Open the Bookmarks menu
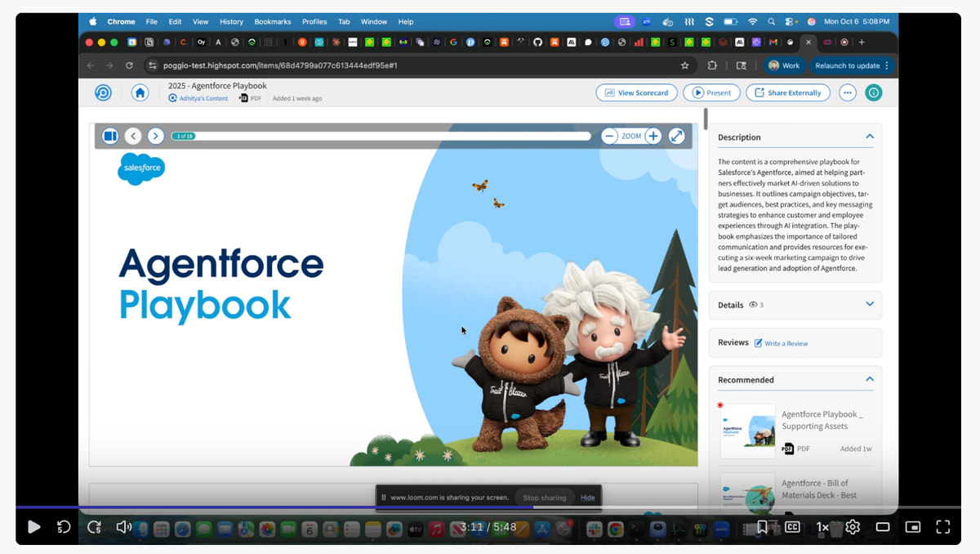Screen dimensions: 980x554 tap(273, 22)
